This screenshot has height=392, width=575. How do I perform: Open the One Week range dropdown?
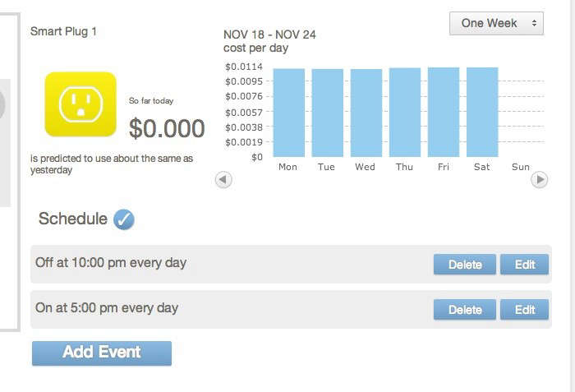point(496,24)
